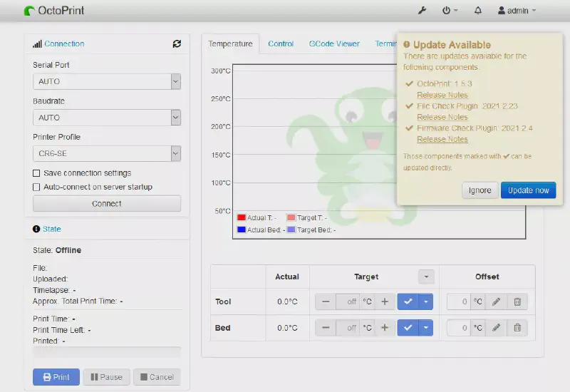Edit the Tool offset with pencil icon
The image size is (570, 392).
(496, 301)
